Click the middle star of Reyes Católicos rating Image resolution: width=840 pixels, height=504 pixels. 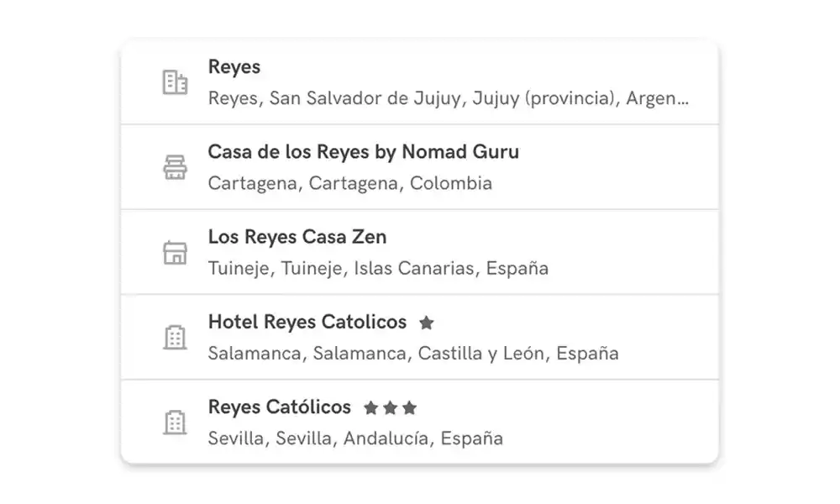point(390,408)
